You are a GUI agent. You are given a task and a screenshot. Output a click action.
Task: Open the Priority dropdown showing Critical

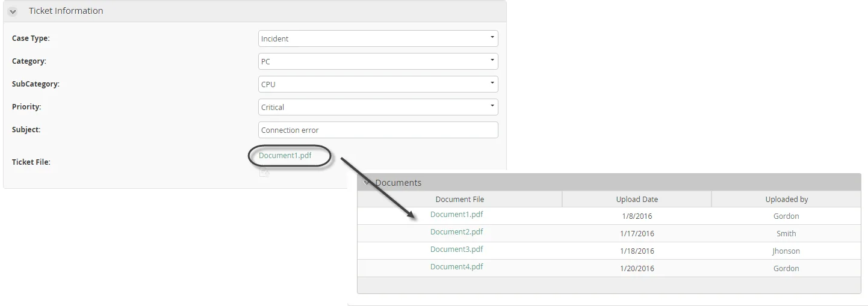pyautogui.click(x=378, y=107)
